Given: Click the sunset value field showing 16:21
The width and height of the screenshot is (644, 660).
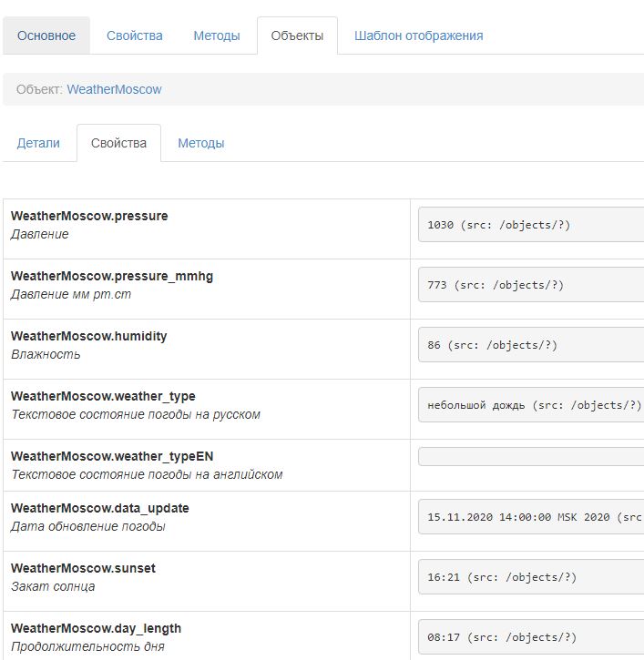Looking at the screenshot, I should 530,577.
